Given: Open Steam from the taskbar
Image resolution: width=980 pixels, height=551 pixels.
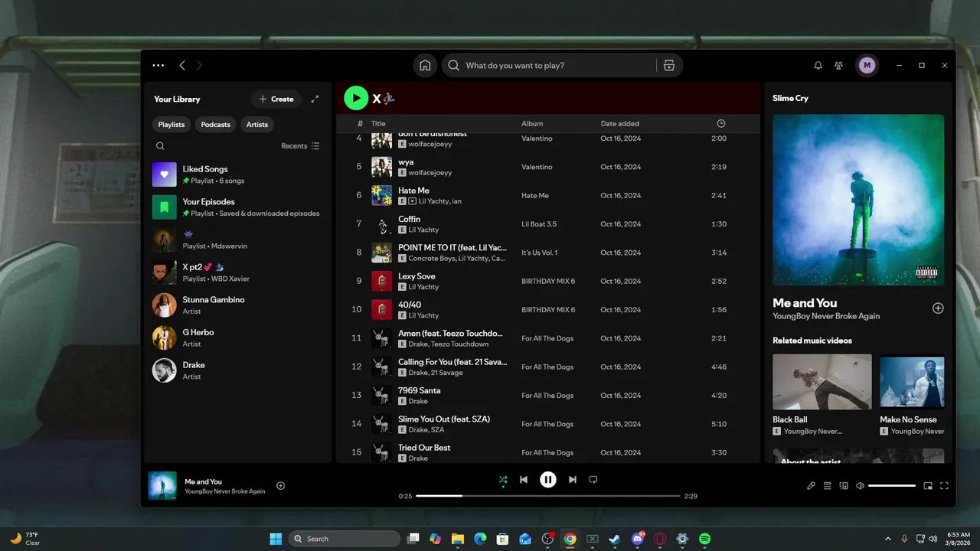Looking at the screenshot, I should [615, 539].
